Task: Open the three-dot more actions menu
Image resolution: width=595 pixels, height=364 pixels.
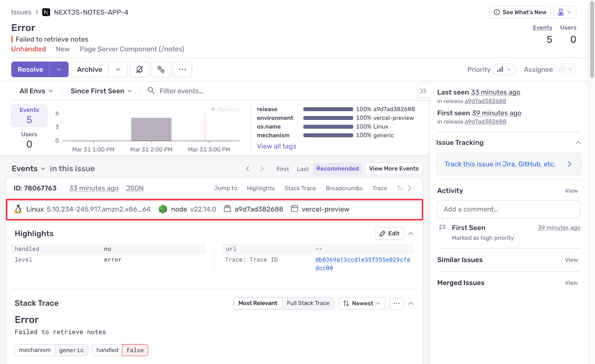Action: 182,69
